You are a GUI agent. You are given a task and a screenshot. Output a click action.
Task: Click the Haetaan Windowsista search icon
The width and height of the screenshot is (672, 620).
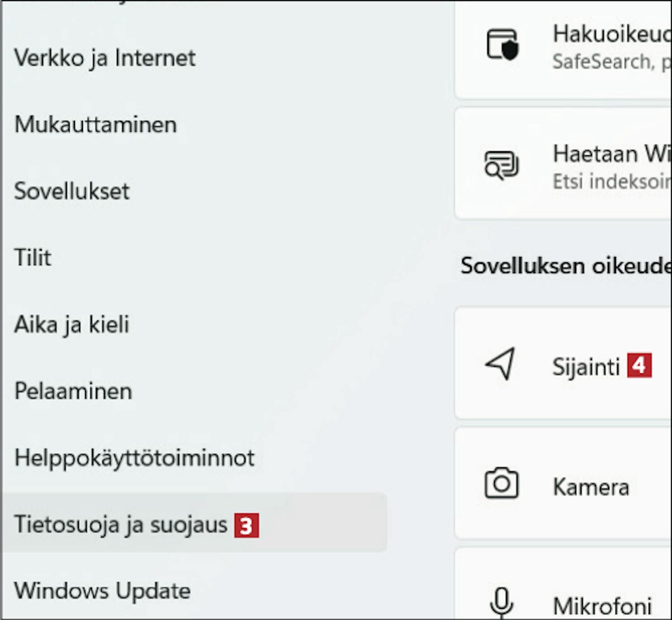pyautogui.click(x=502, y=165)
